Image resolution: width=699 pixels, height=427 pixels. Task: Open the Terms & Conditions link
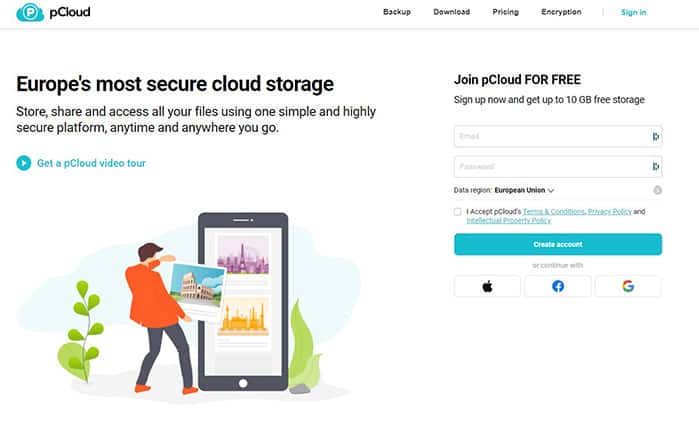click(x=554, y=212)
